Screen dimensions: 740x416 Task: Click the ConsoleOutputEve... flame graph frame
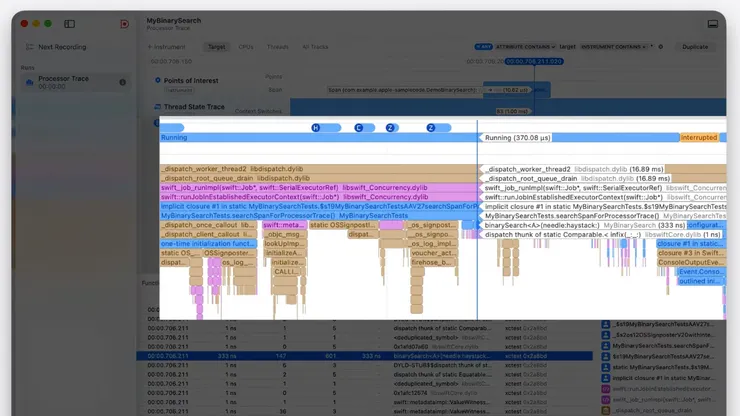(x=690, y=263)
